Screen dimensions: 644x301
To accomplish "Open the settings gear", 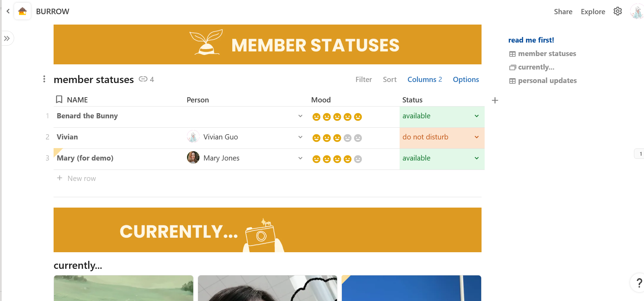I will [618, 11].
